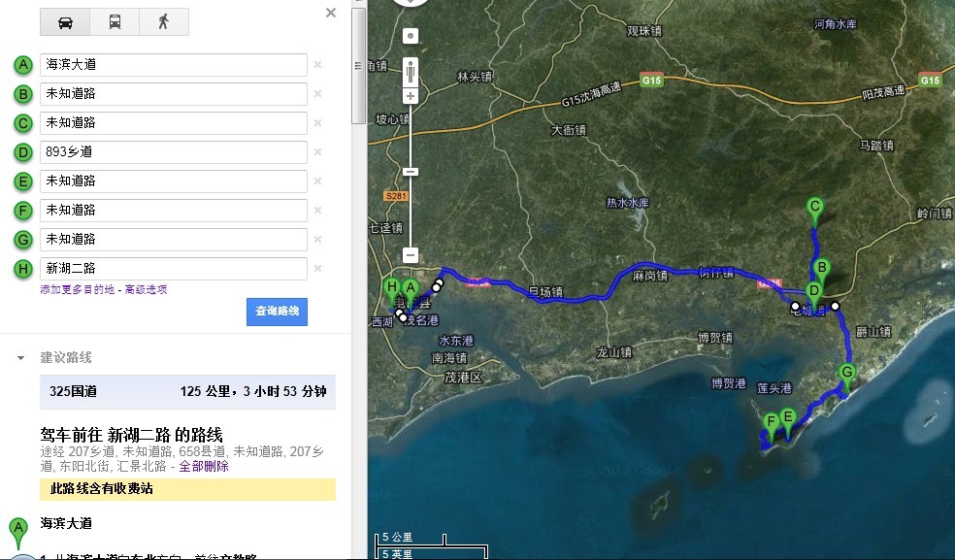Zoom out with the bottom minus button
Viewport: 955px width, 560px height.
pyautogui.click(x=411, y=255)
